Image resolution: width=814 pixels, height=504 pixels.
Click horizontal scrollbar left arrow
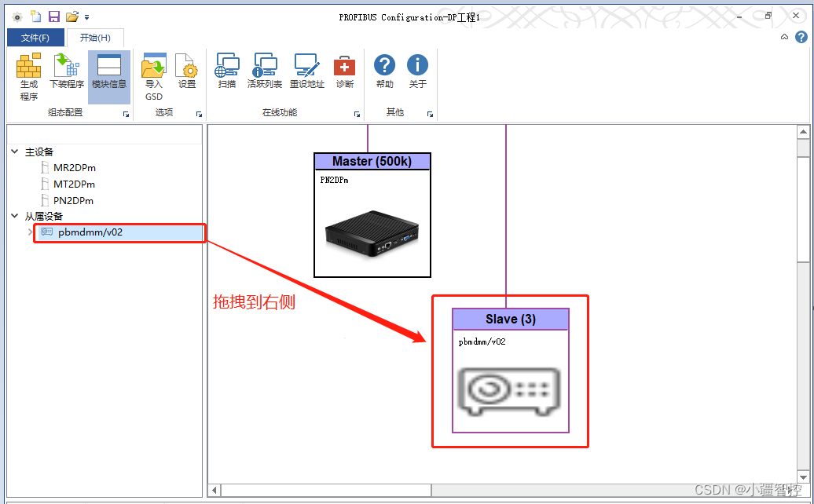pos(214,490)
